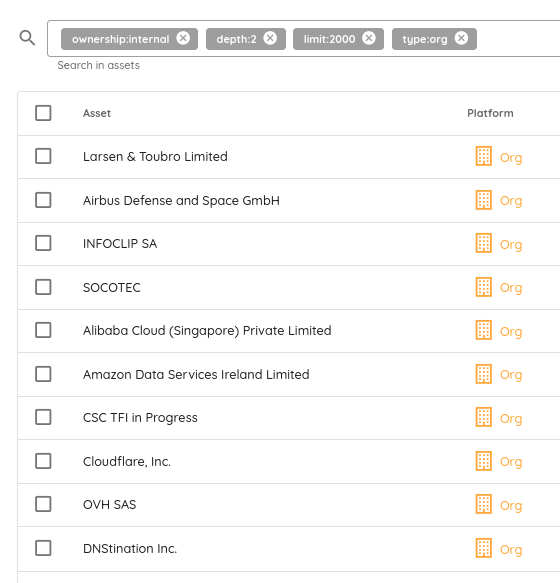Clear the type:org filter chip

coord(461,38)
